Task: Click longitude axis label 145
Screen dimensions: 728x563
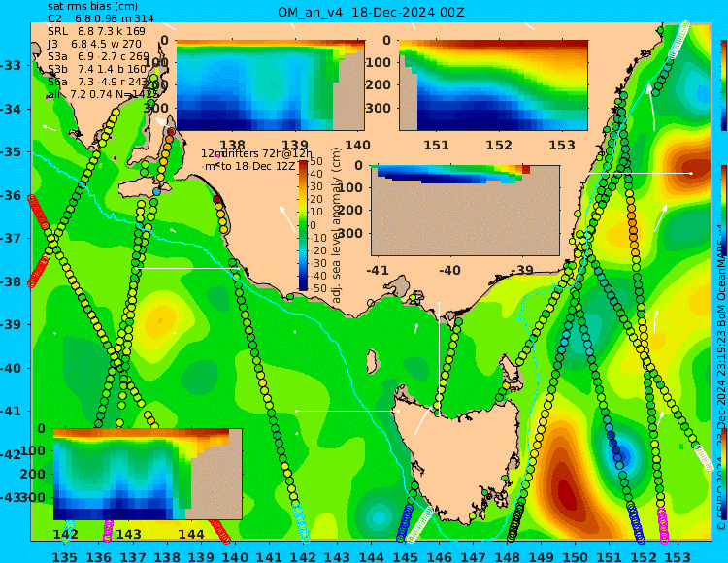Action: [406, 556]
